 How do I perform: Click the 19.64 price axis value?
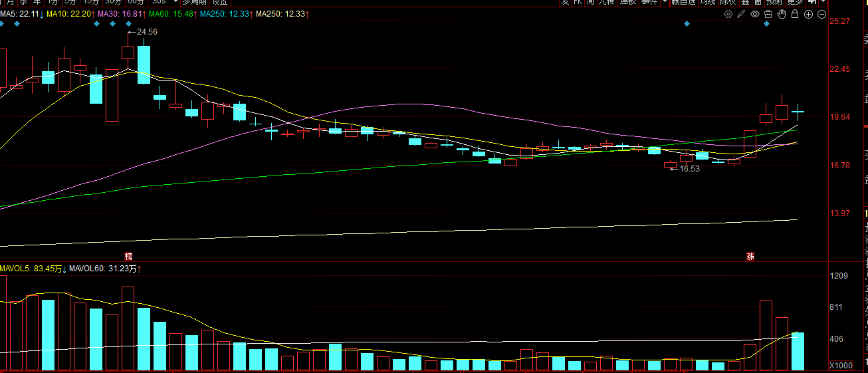tap(841, 117)
